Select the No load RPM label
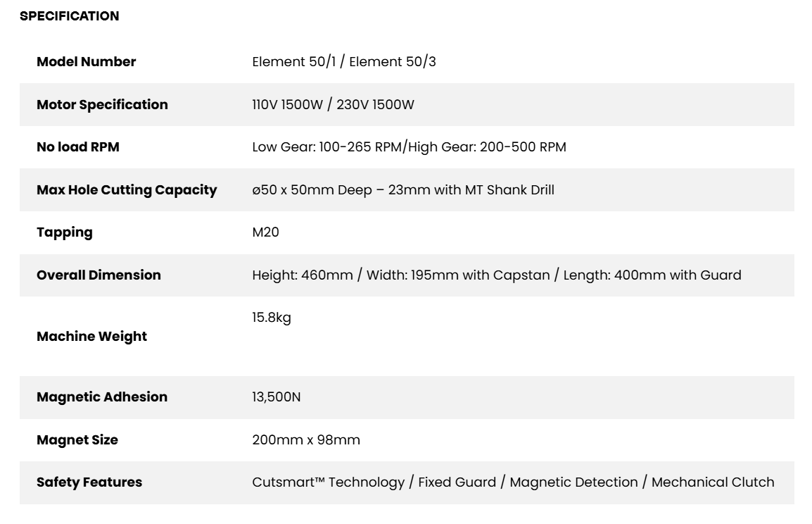The width and height of the screenshot is (812, 524). click(x=77, y=147)
